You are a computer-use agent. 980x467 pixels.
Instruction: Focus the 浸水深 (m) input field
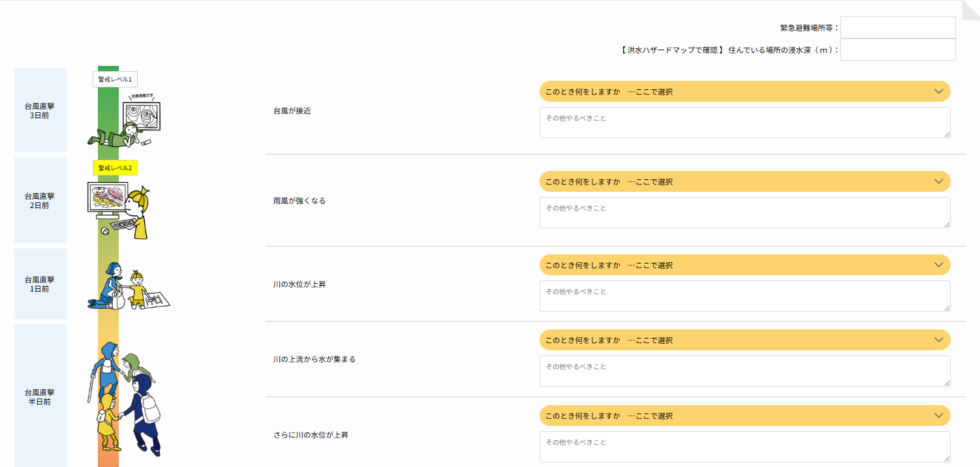[898, 50]
